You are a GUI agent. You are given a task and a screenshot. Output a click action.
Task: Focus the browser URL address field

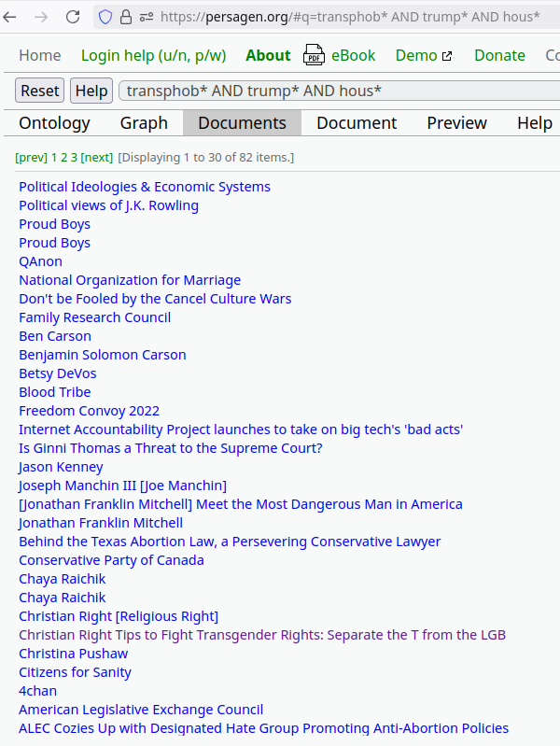(350, 17)
